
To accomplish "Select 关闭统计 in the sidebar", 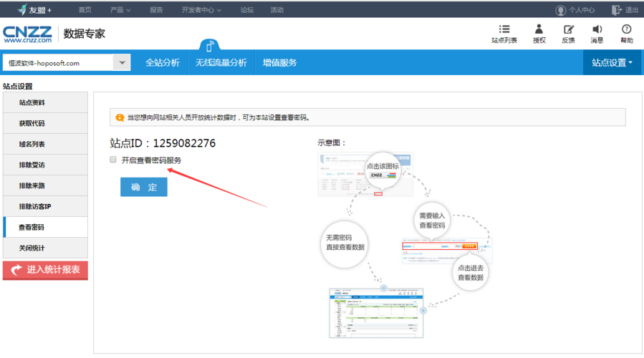I will [45, 248].
